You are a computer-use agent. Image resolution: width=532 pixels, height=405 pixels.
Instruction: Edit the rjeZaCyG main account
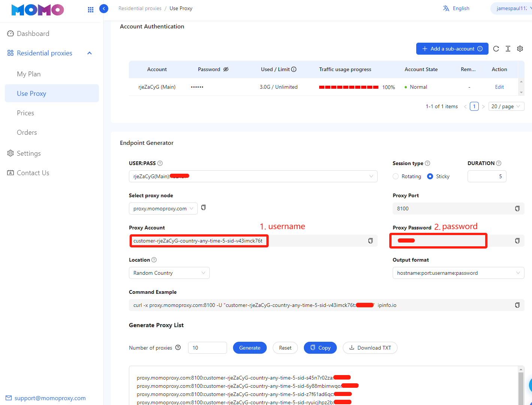point(499,87)
